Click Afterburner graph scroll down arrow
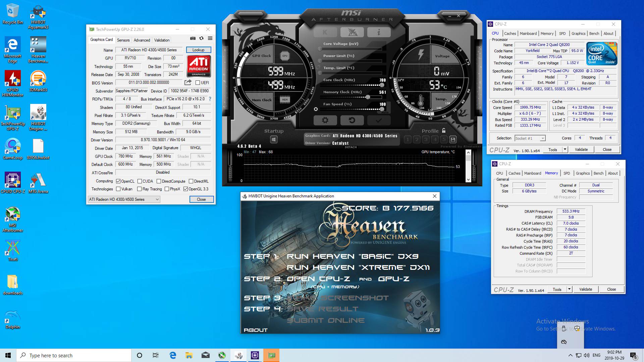 (468, 180)
